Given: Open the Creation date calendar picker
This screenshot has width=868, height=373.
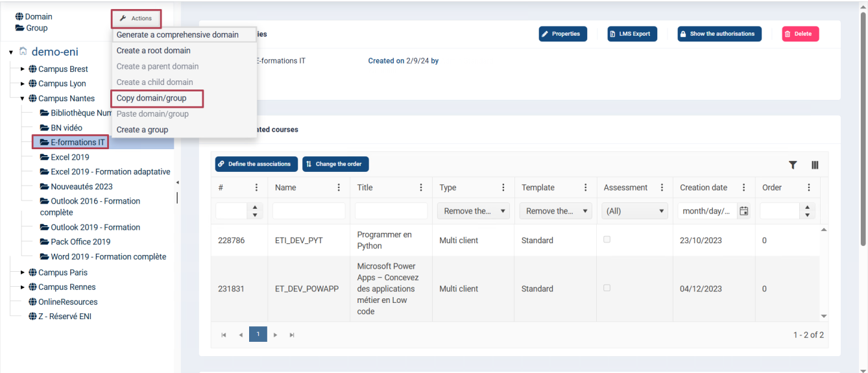Looking at the screenshot, I should (x=744, y=211).
